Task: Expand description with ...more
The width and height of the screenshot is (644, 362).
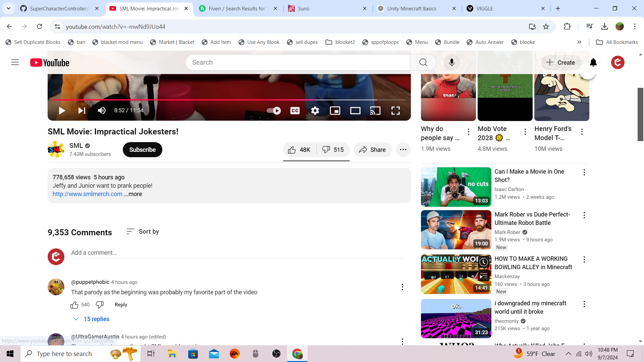Action: 133,194
